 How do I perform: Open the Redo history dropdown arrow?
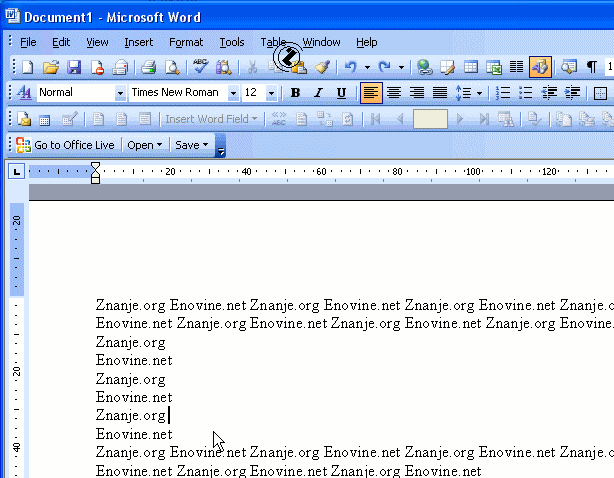coord(401,67)
